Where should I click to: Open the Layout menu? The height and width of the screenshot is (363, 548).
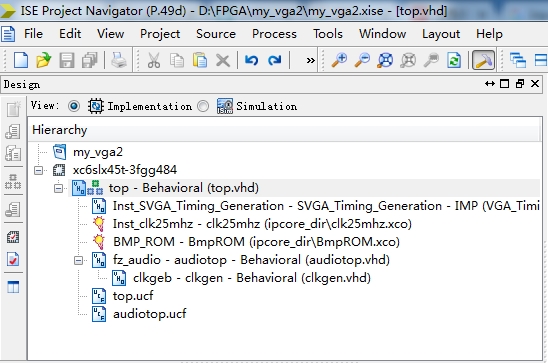click(x=441, y=34)
